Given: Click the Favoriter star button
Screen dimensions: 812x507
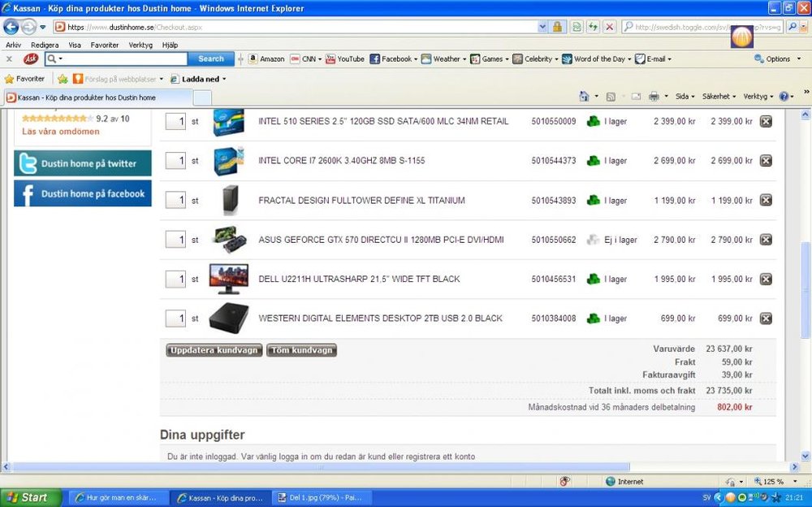Looking at the screenshot, I should point(24,79).
